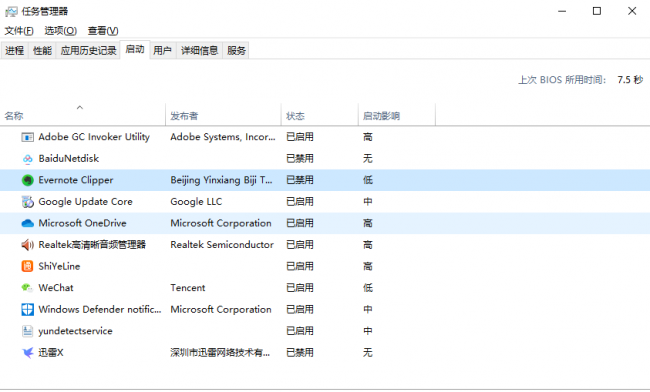Viewport: 650px width, 392px height.
Task: Open the 文件(F) menu
Action: [x=19, y=31]
